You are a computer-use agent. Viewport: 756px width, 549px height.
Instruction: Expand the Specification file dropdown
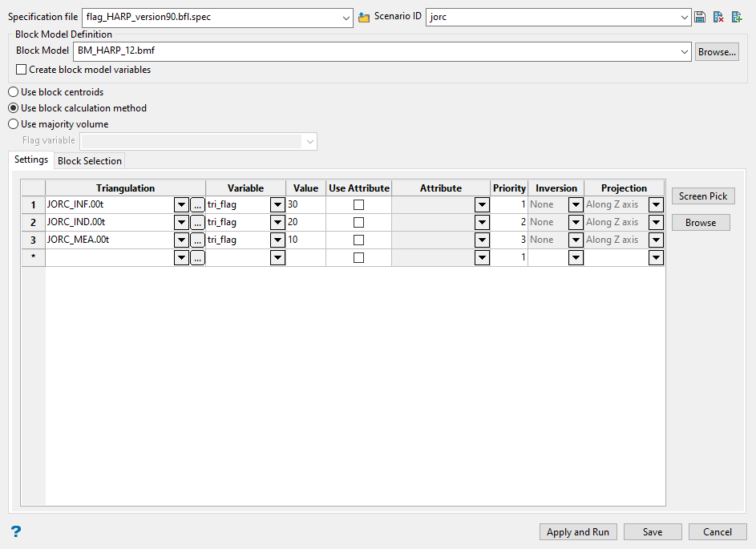[x=346, y=18]
